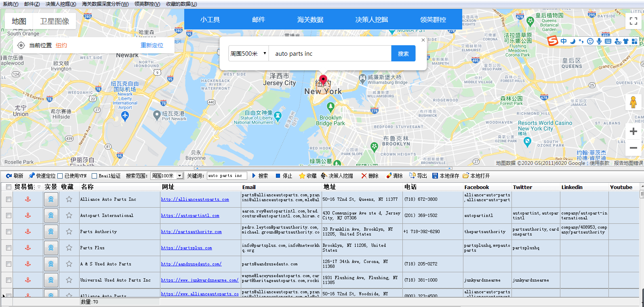
Task: Click the Sogou microphone voice icon
Action: coord(599,41)
